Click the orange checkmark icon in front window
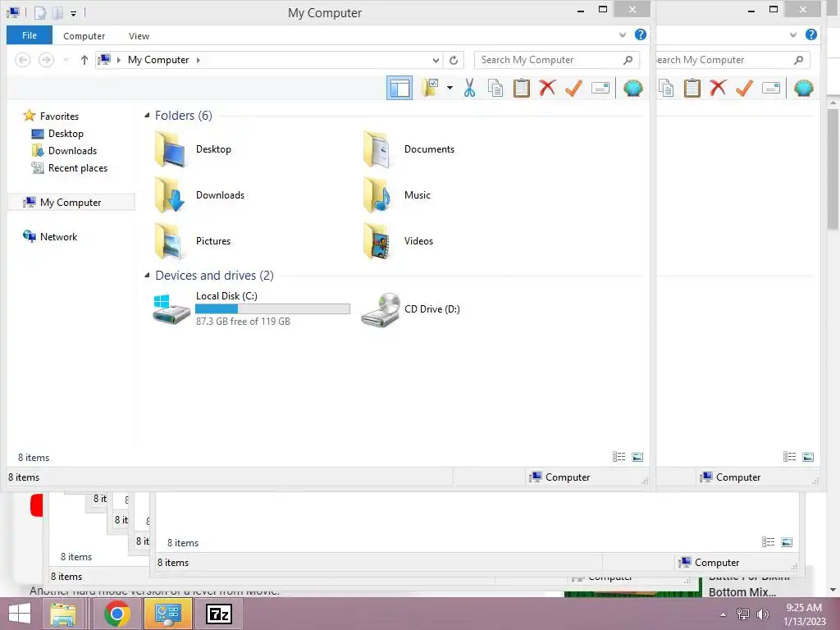840x630 pixels. click(573, 88)
